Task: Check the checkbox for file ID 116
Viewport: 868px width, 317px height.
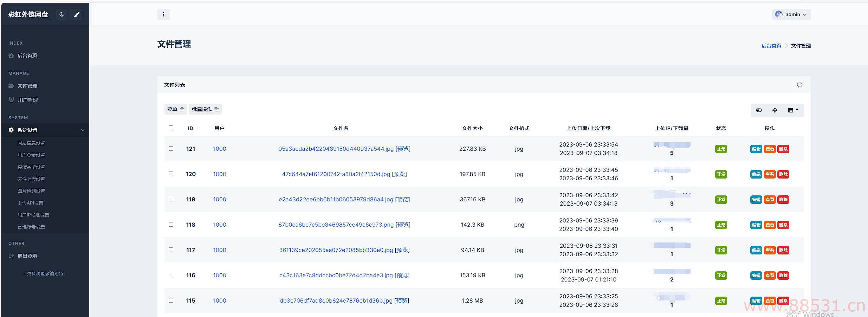Action: pos(171,275)
